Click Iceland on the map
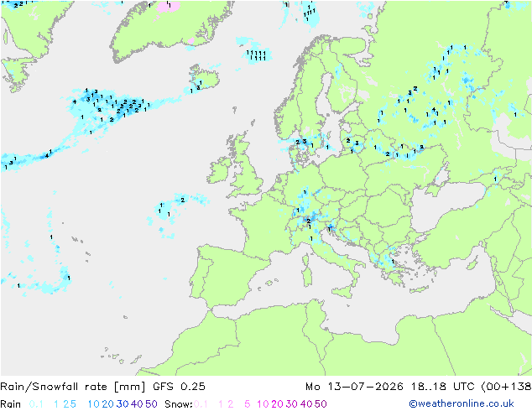The width and height of the screenshot is (532, 411). 204,78
